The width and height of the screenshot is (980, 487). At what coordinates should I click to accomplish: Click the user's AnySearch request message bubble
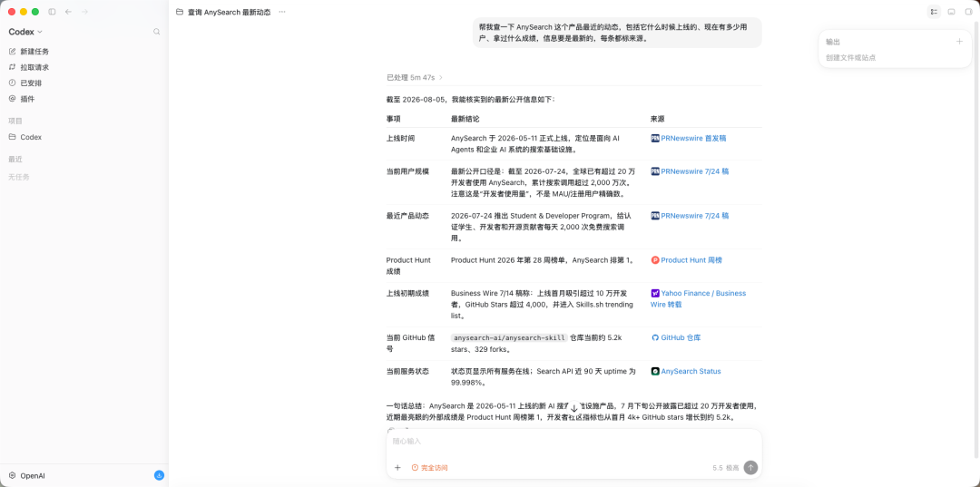[x=617, y=33]
